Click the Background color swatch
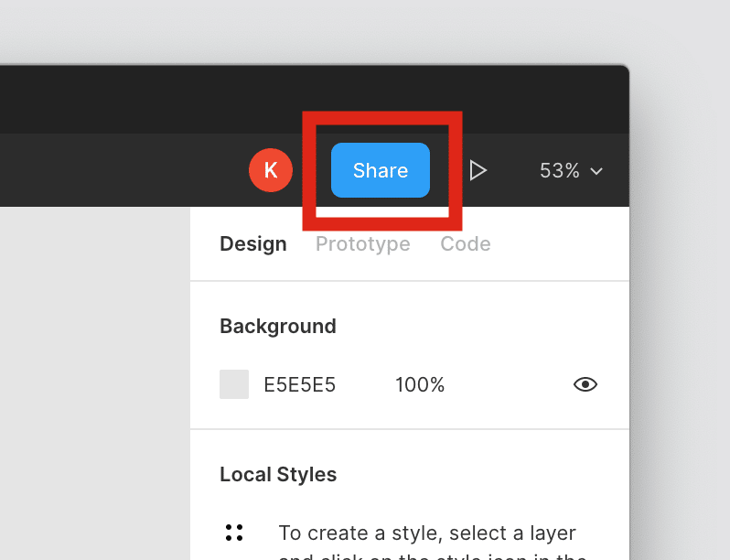Screen dimensions: 730x560 (x=234, y=384)
